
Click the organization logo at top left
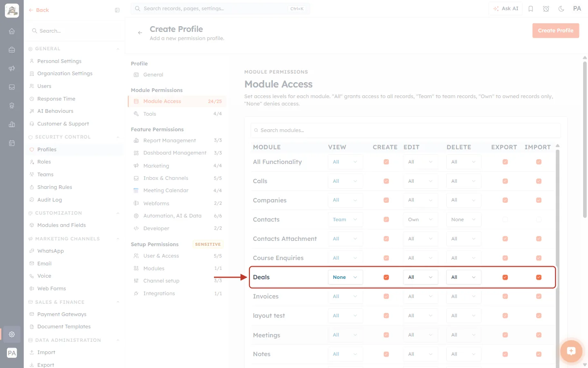click(x=12, y=11)
